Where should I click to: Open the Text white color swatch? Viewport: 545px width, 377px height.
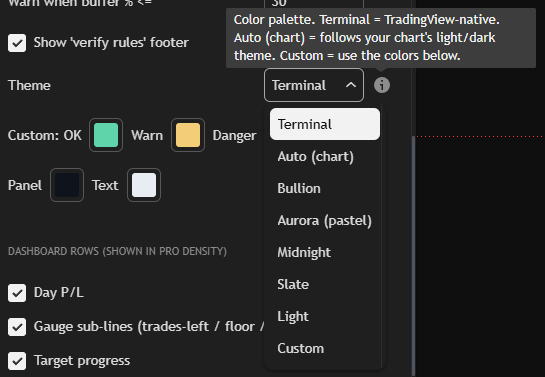pyautogui.click(x=144, y=185)
